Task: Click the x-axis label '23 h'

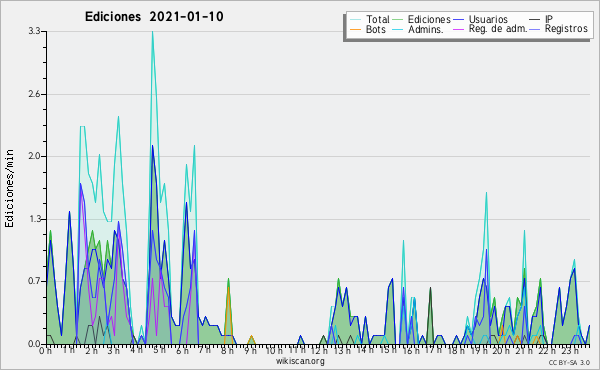Action: point(569,351)
